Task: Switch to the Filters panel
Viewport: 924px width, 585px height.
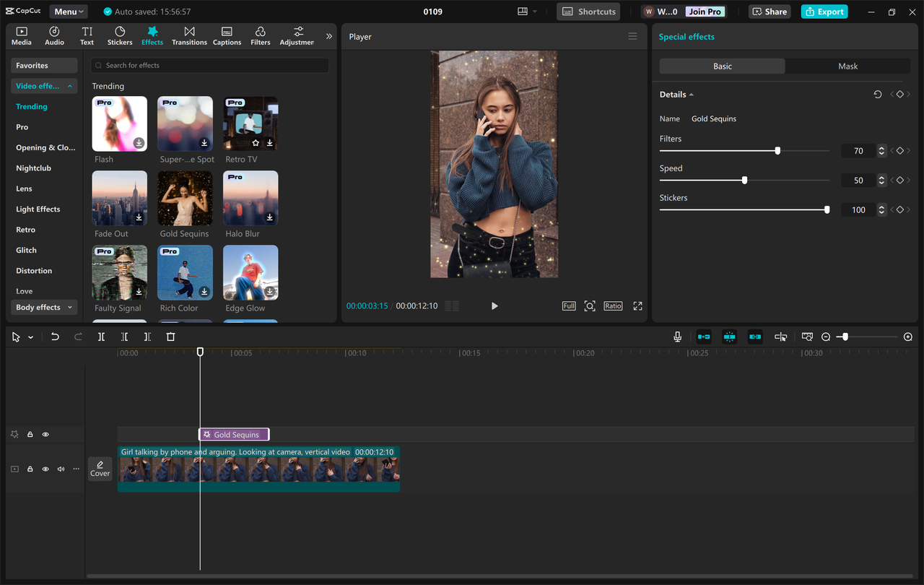Action: pos(260,35)
